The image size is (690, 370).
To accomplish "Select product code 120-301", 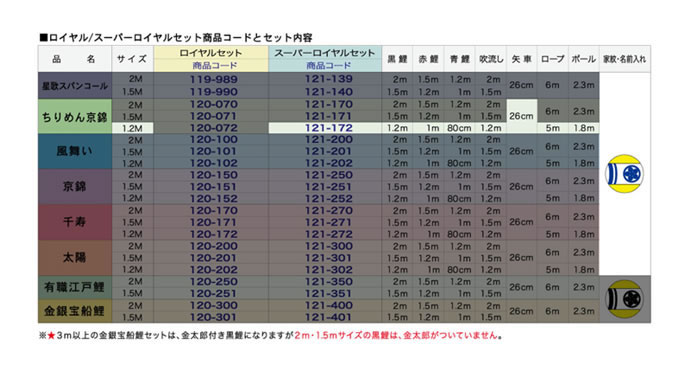I will coord(214,317).
